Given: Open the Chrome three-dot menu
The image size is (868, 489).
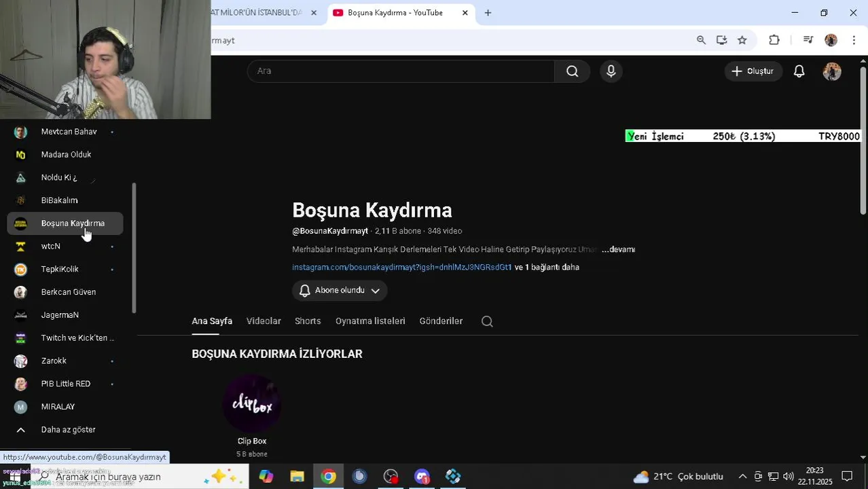Looking at the screenshot, I should (854, 40).
